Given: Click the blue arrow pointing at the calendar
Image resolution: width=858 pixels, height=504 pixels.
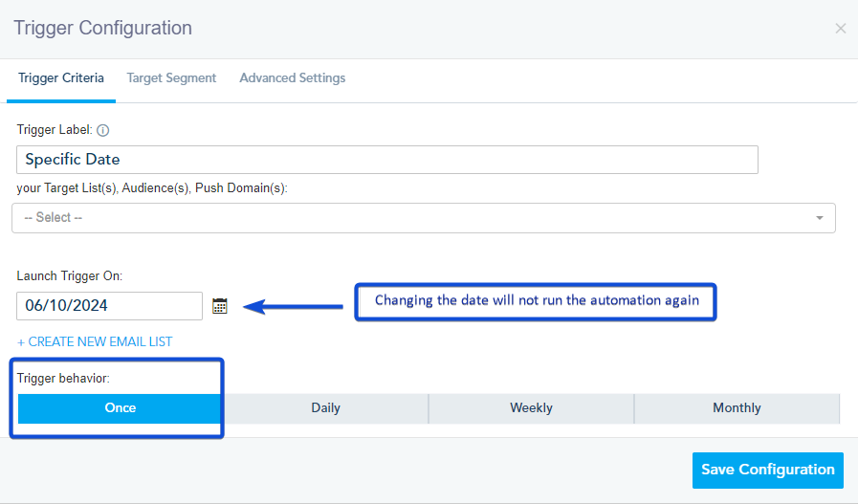Looking at the screenshot, I should [x=293, y=307].
